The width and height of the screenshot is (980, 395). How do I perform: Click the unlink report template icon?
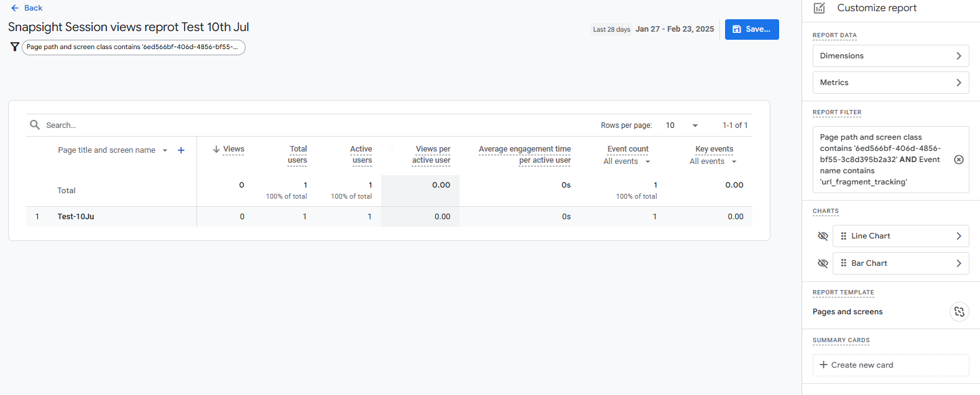pyautogui.click(x=959, y=312)
